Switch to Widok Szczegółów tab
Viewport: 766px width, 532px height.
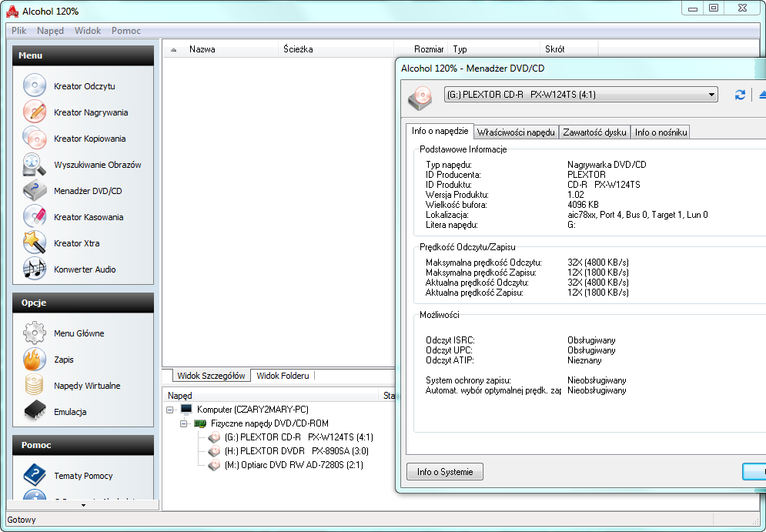pyautogui.click(x=211, y=376)
